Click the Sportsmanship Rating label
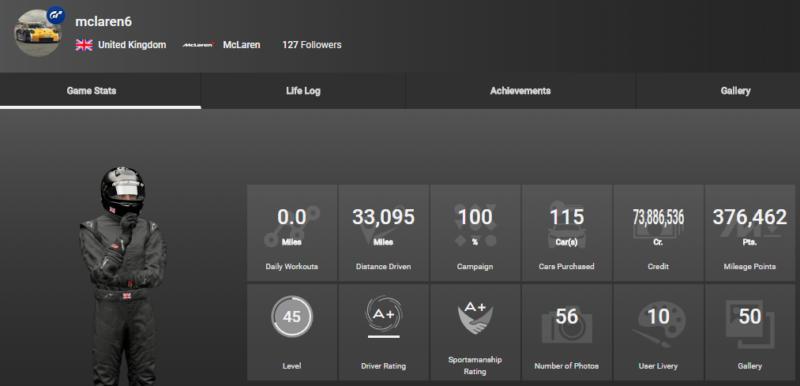Viewport: 800px width, 386px height. click(x=475, y=366)
